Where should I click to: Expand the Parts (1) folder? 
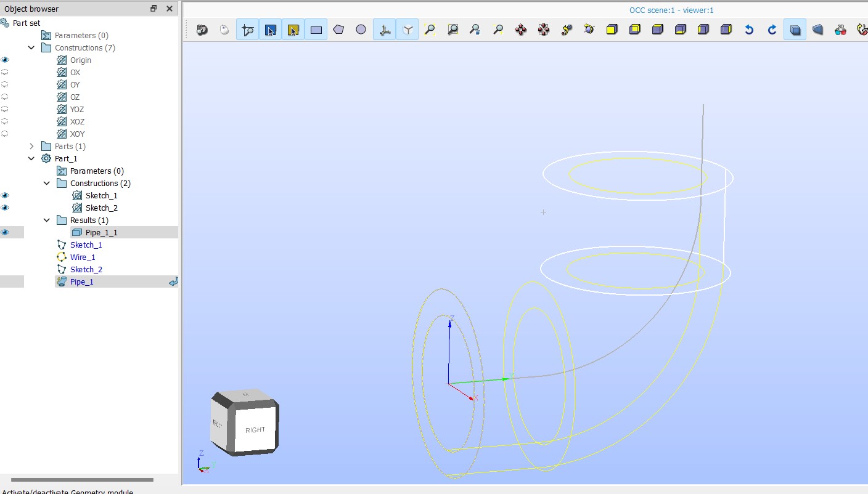point(31,146)
